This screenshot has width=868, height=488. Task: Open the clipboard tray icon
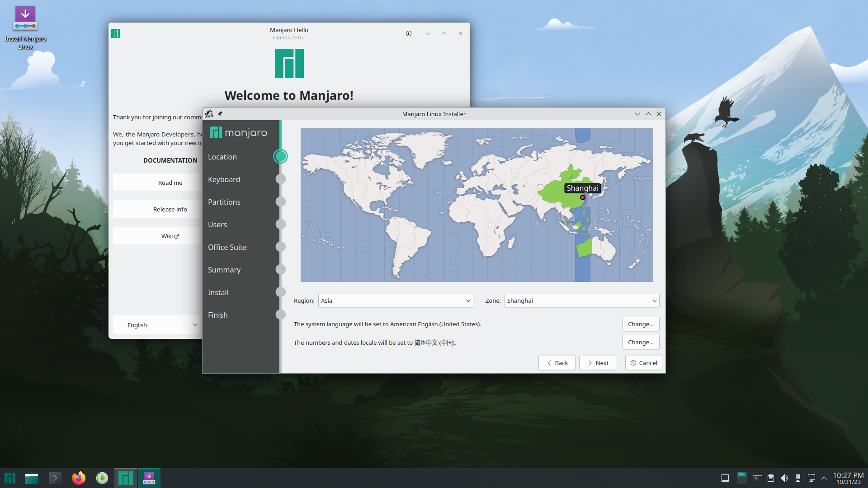771,478
